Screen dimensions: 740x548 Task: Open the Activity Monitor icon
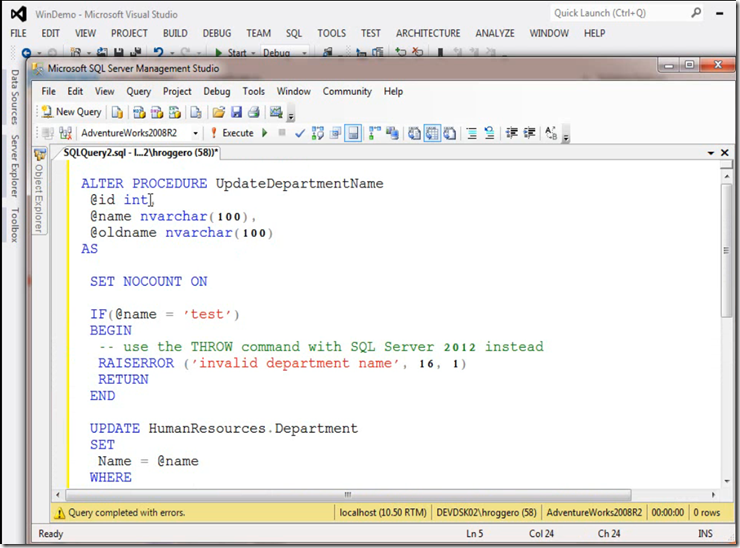click(276, 112)
